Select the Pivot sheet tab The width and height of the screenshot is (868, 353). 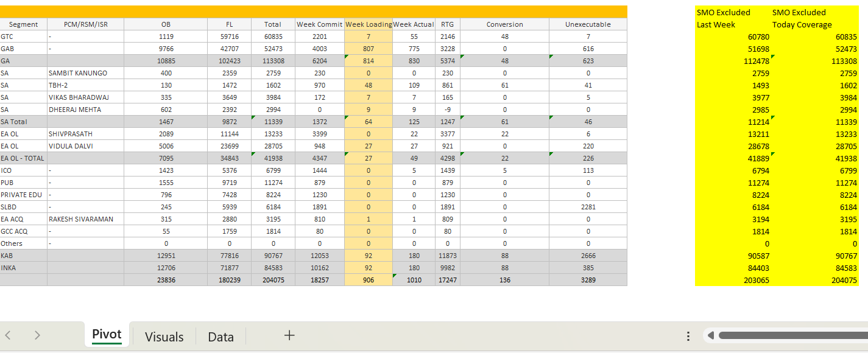pyautogui.click(x=107, y=335)
